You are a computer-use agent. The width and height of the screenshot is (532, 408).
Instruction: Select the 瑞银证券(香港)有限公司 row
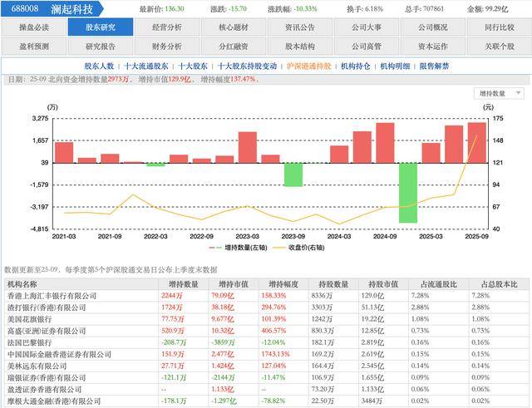pos(267,378)
